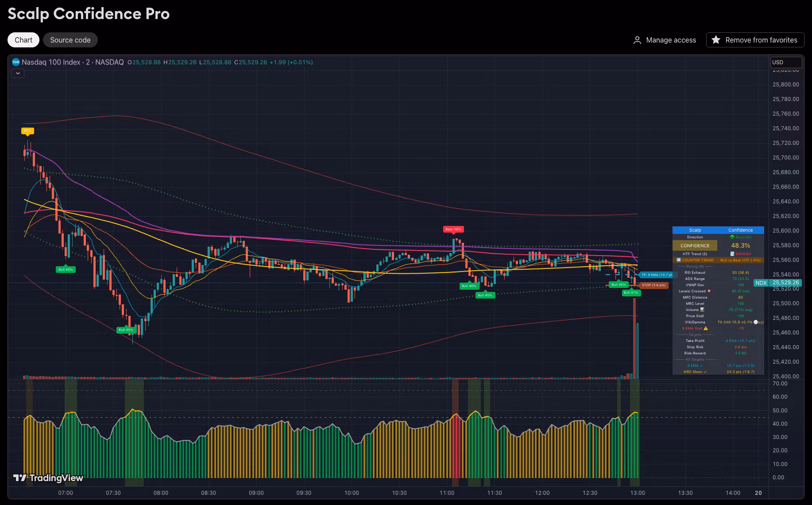Screen dimensions: 812x505
Task: Open Manage access
Action: pyautogui.click(x=665, y=40)
